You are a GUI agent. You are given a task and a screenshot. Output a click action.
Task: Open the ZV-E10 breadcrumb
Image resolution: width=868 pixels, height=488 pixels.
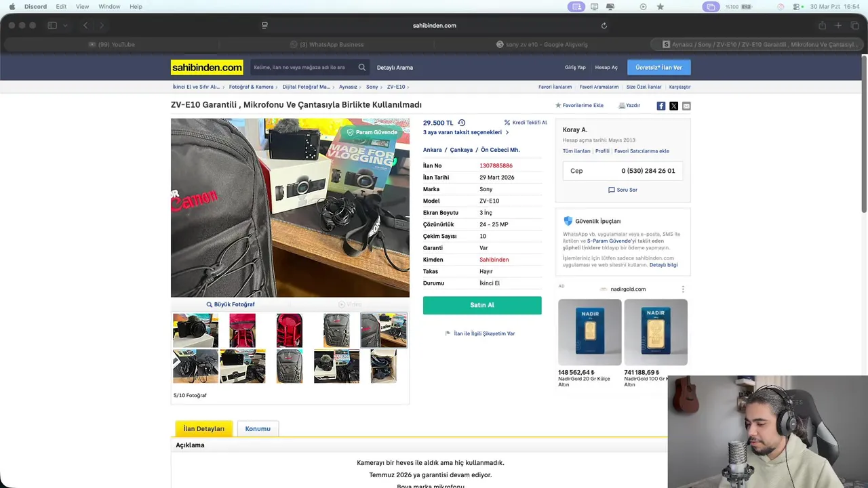point(396,87)
